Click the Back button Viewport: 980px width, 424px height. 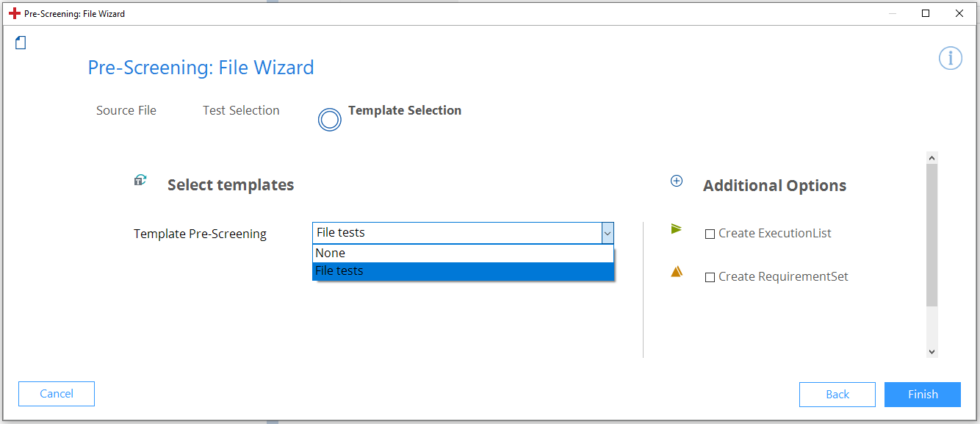pos(837,395)
